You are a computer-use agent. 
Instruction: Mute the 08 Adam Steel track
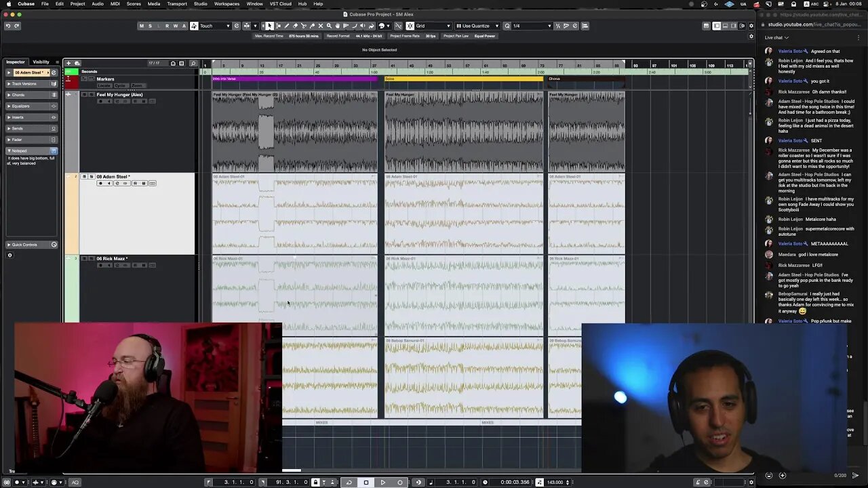pos(84,177)
